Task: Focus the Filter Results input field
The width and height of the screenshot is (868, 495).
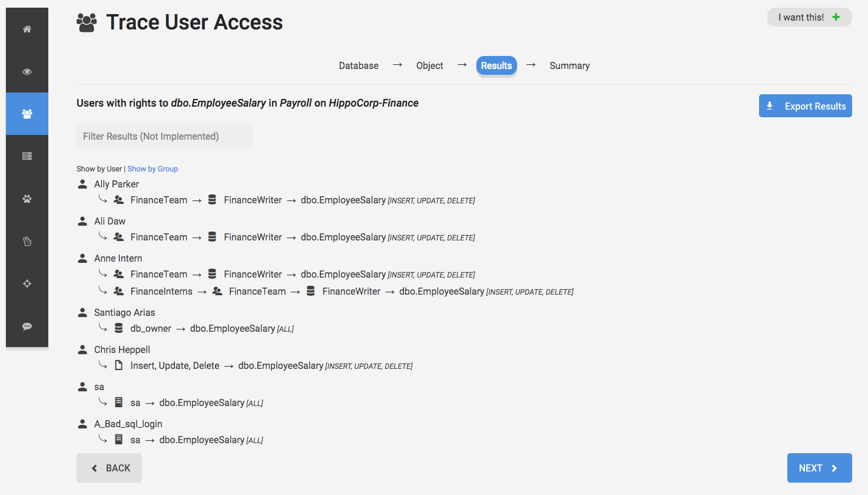Action: pos(165,136)
